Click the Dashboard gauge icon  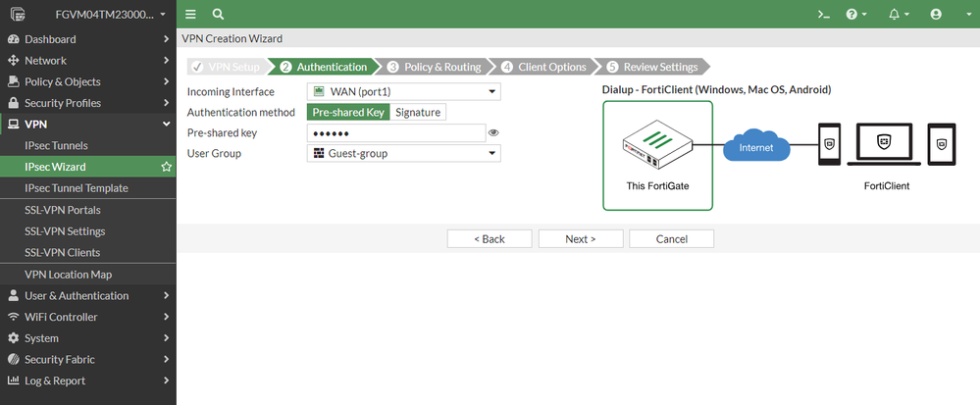pos(13,39)
